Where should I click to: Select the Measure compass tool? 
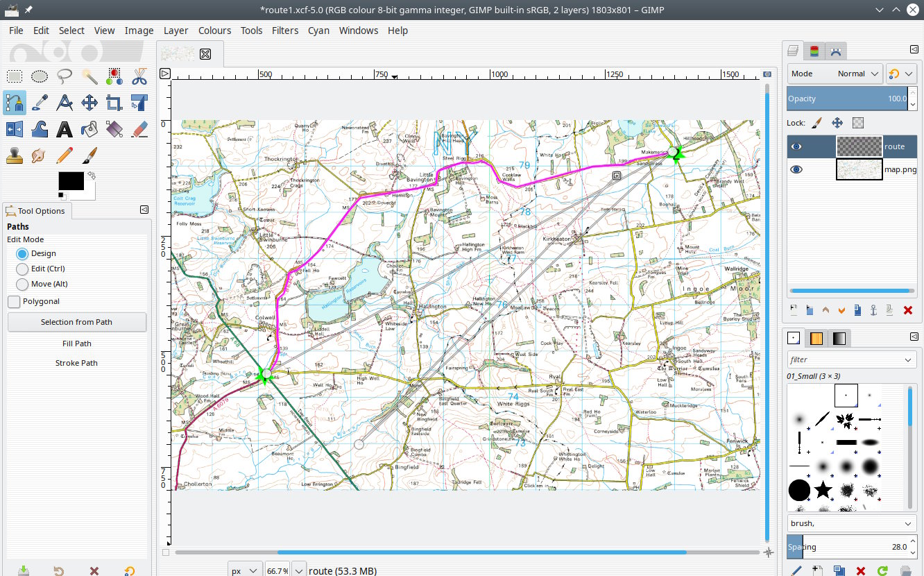coord(65,103)
